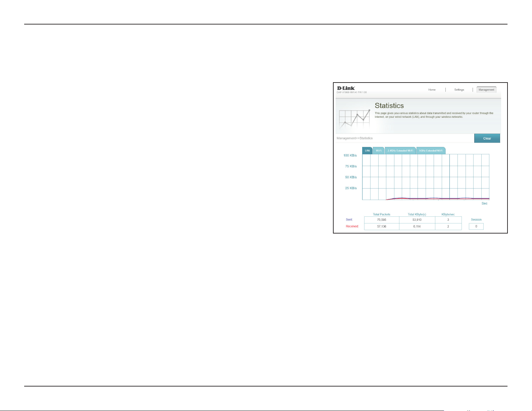Click the Sec axis label
This screenshot has width=532, height=411.
(484, 203)
